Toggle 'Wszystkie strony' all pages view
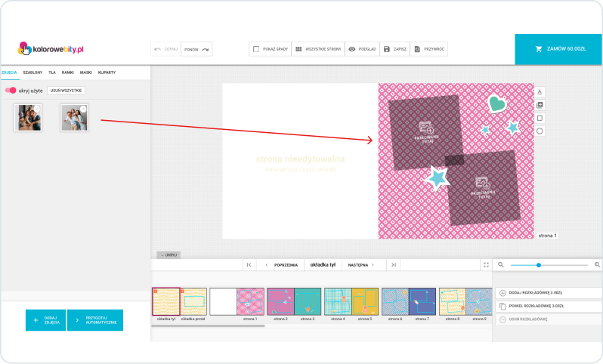Image resolution: width=603 pixels, height=364 pixels. coord(317,49)
